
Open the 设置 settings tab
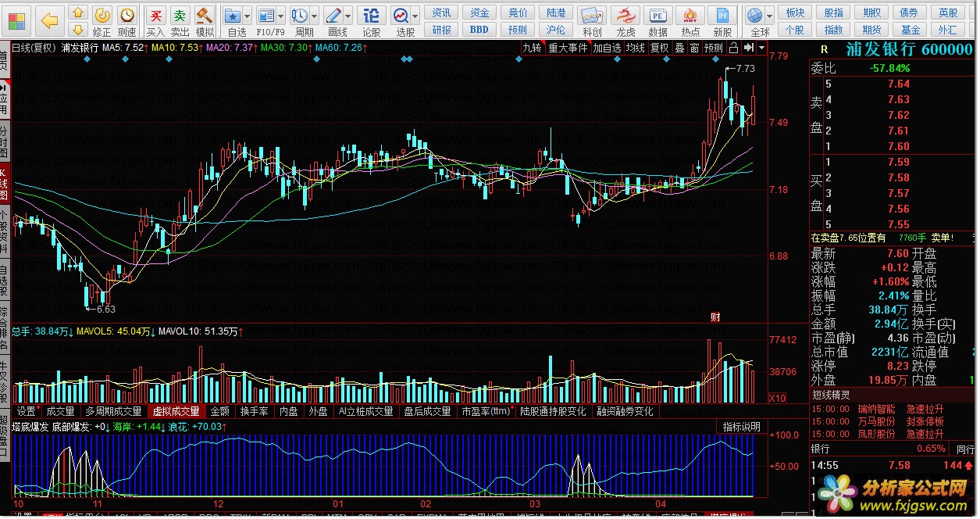pos(27,411)
